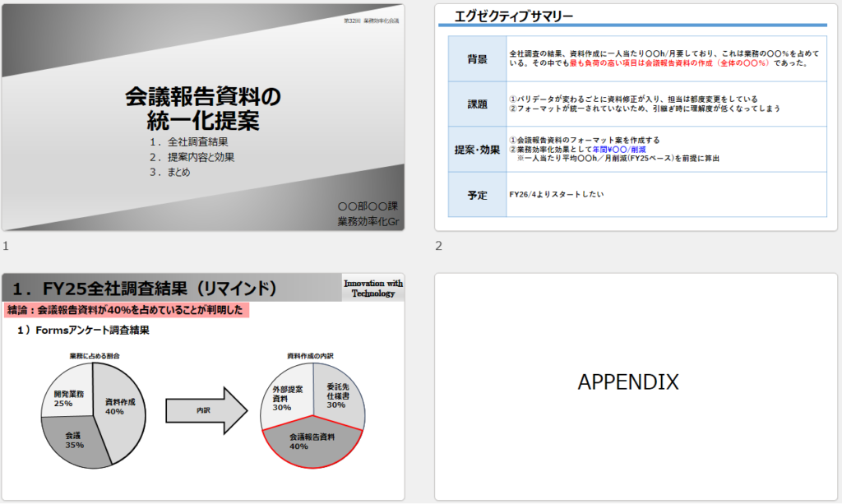
Task: Click the 背景 row header cell
Action: (x=477, y=59)
